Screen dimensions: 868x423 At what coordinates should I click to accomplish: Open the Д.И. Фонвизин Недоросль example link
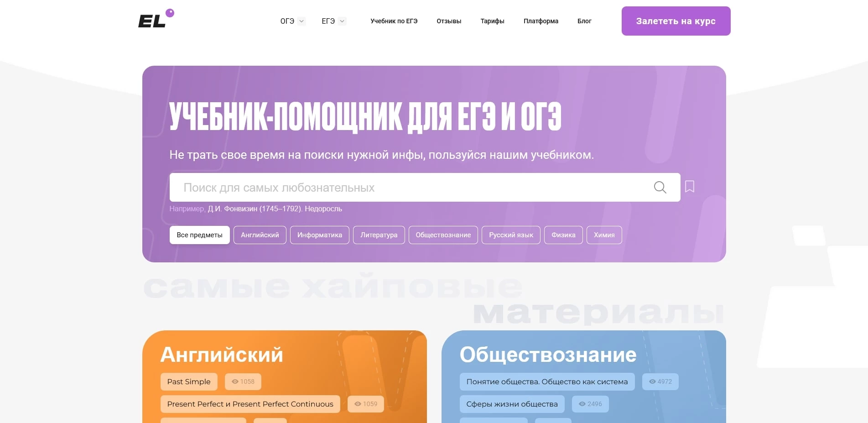[x=275, y=209]
